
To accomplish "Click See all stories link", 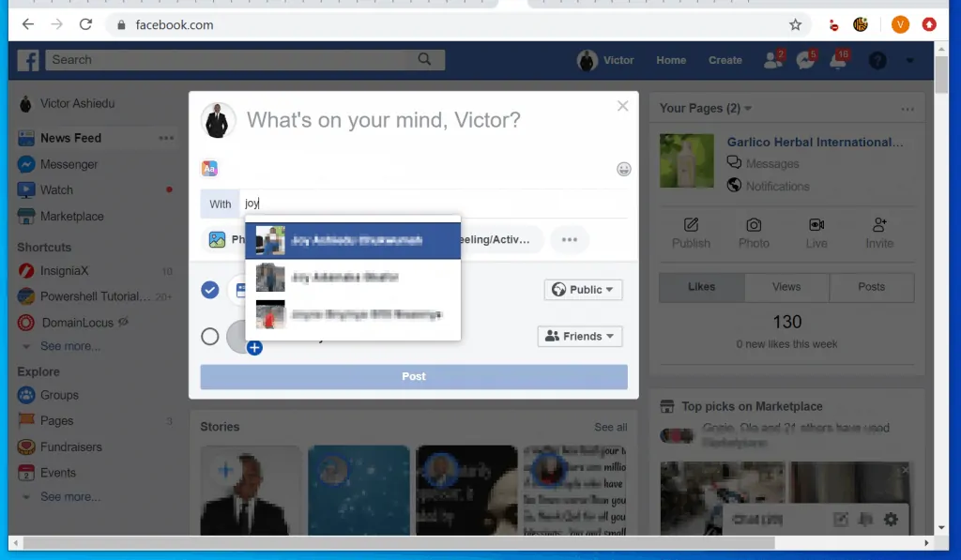I will point(610,427).
